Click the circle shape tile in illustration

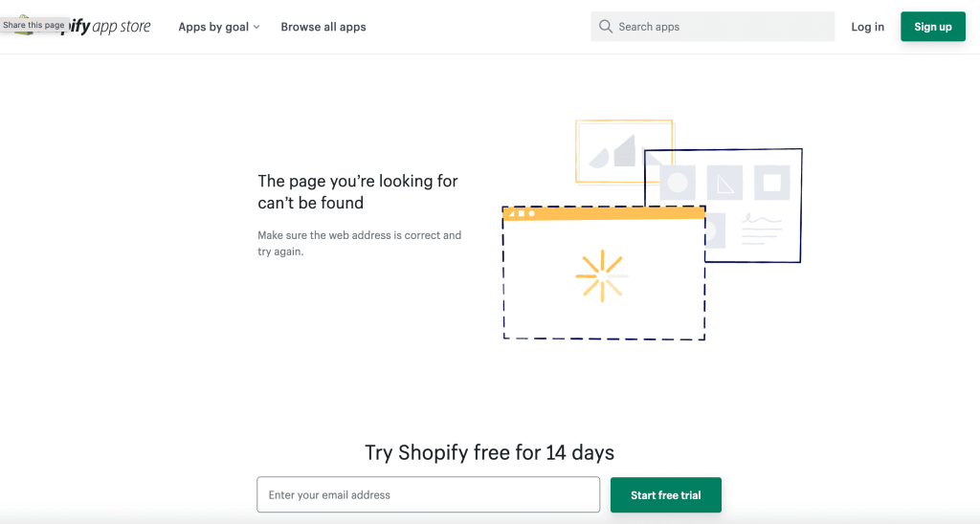[x=678, y=183]
